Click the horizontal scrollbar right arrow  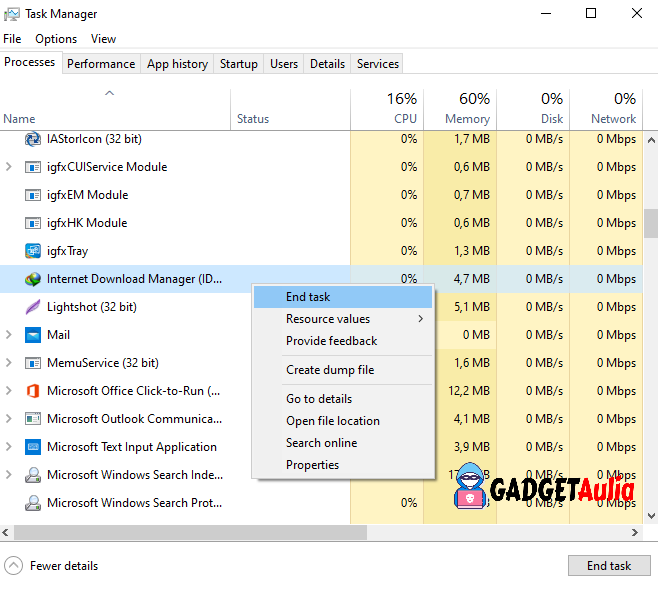[634, 532]
